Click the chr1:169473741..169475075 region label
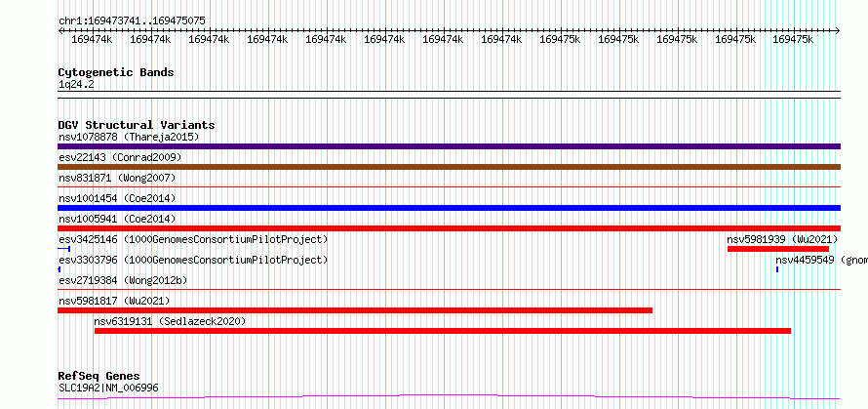 coord(132,21)
